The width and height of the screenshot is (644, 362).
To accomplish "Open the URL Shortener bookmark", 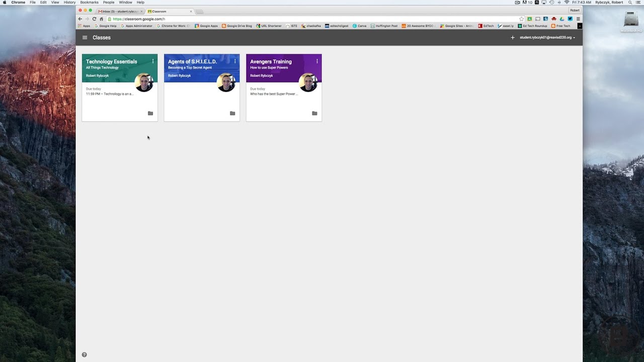I will [x=269, y=26].
